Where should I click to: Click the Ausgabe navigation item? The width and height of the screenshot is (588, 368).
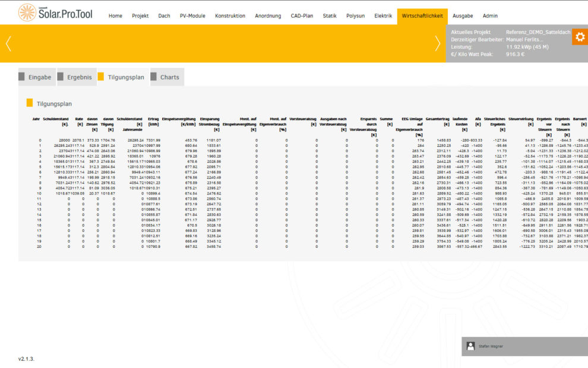pyautogui.click(x=463, y=16)
